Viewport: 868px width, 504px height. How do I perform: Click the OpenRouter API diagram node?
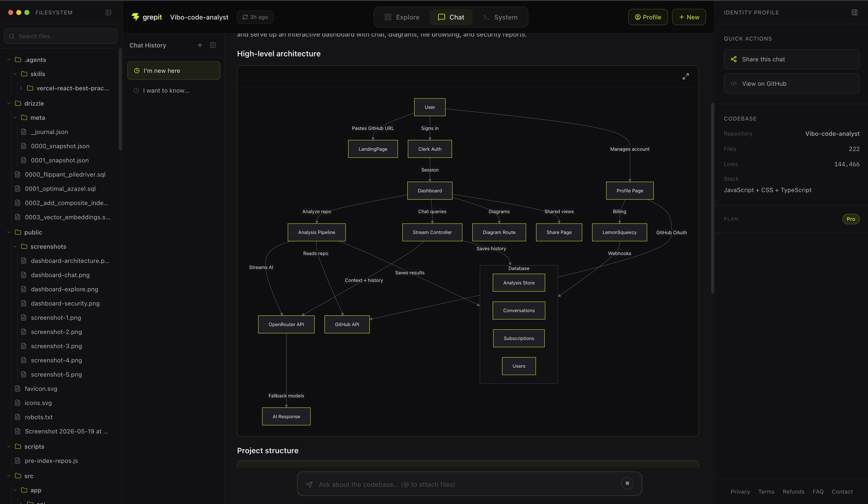(x=286, y=324)
